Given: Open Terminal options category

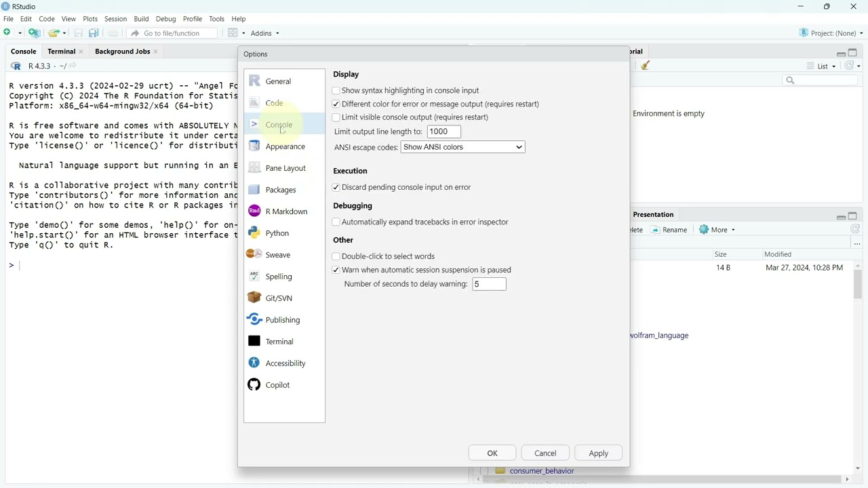Looking at the screenshot, I should point(285,342).
